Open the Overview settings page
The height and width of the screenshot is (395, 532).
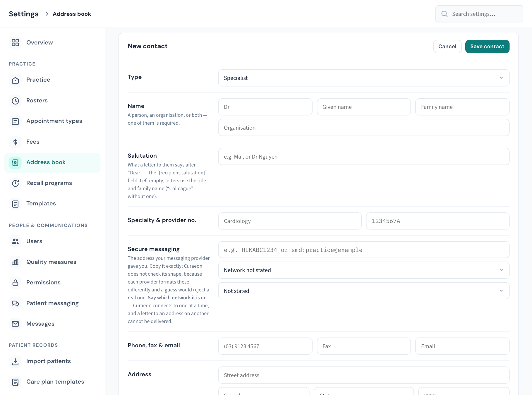coord(52,43)
